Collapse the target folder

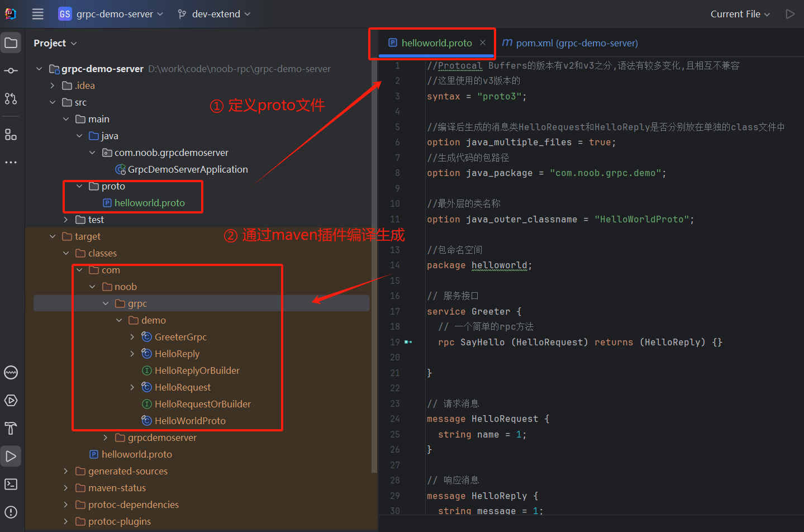(53, 236)
